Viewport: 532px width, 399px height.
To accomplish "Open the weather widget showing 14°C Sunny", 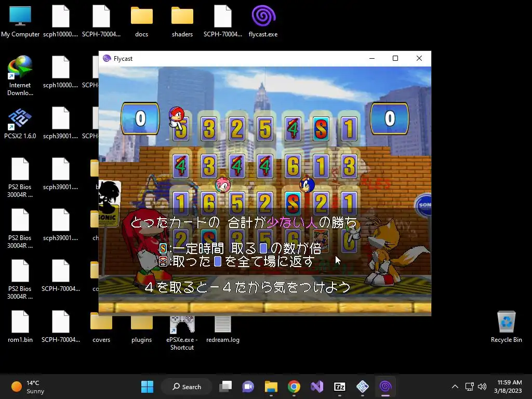I will (x=28, y=387).
